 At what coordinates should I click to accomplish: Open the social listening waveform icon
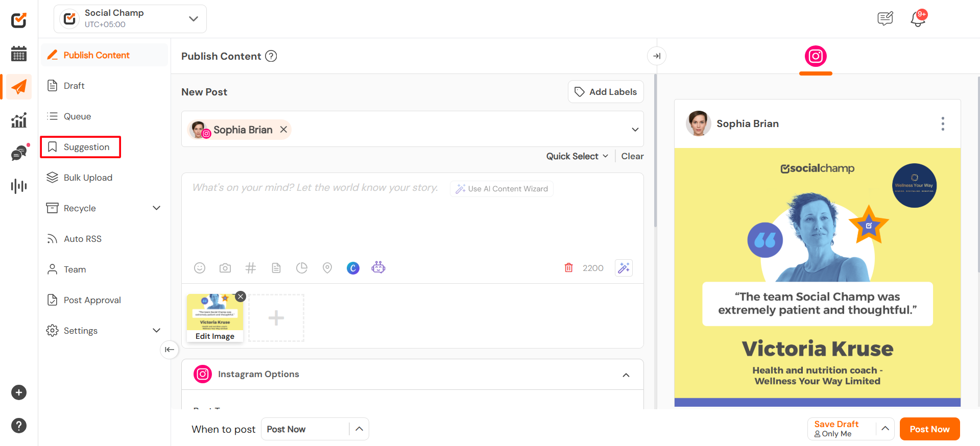19,186
